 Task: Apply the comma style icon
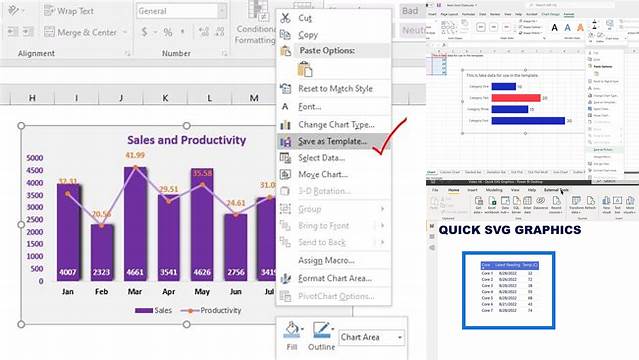coord(183,32)
